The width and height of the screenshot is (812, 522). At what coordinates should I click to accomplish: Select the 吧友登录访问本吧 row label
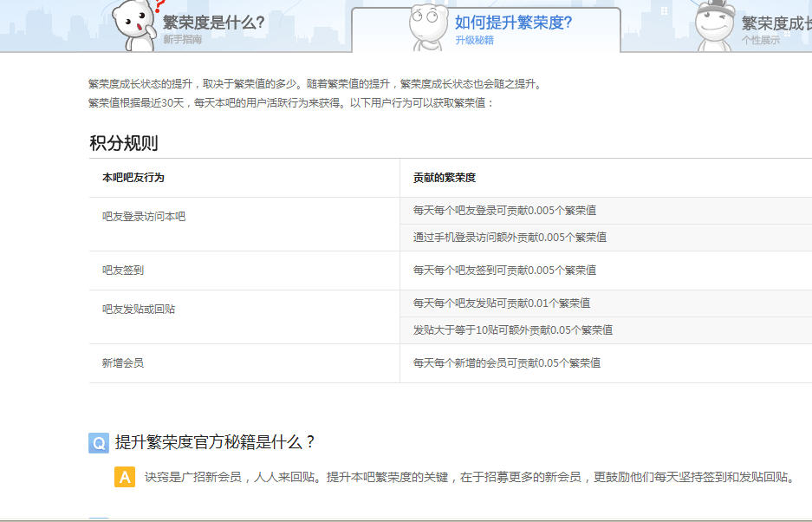[144, 216]
